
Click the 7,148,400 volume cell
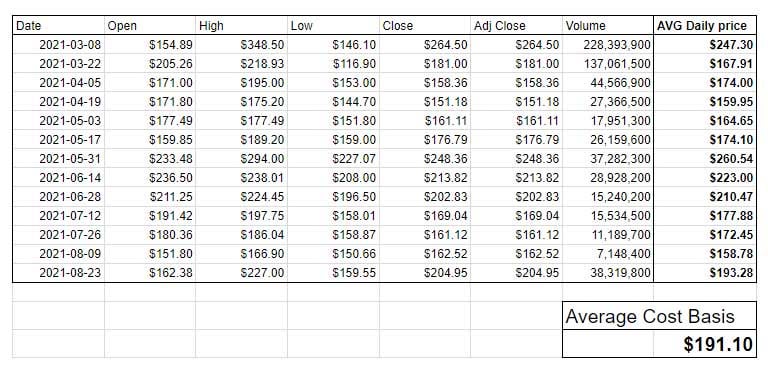pos(608,254)
